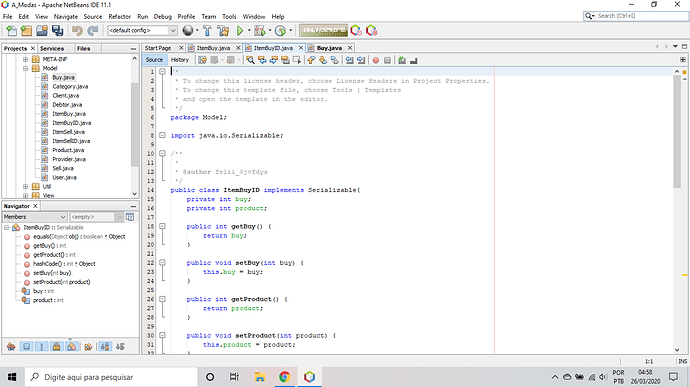Click the editor's Start Macro Recording icon
The height and width of the screenshot is (387, 690).
375,60
